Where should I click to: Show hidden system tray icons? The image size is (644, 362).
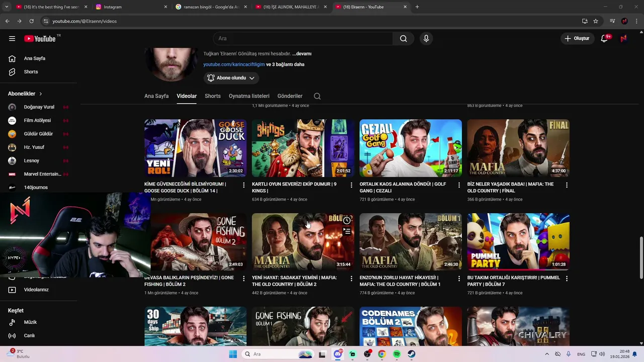[547, 354]
